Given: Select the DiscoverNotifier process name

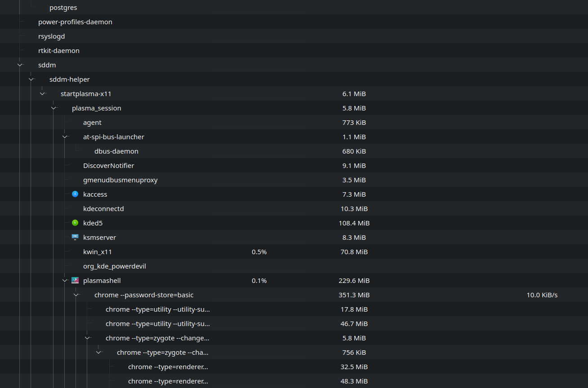Looking at the screenshot, I should [109, 165].
